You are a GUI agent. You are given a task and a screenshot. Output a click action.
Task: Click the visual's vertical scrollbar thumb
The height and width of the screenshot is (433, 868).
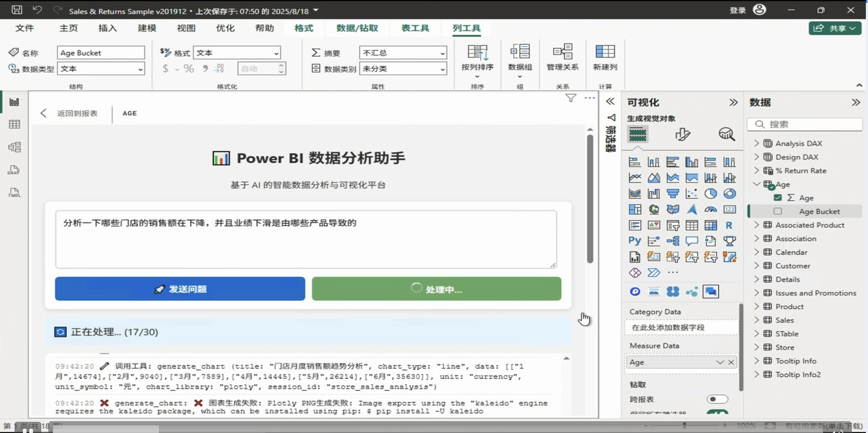coord(590,198)
